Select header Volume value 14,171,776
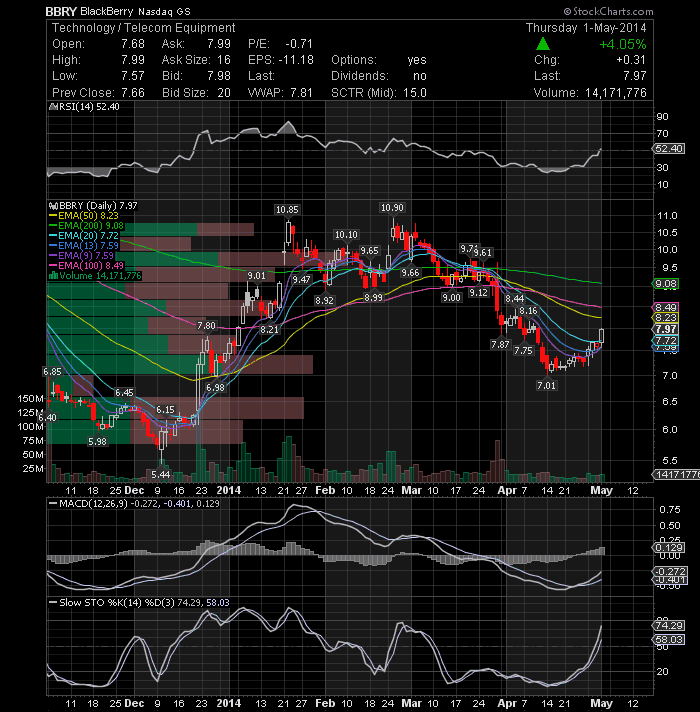Image resolution: width=700 pixels, height=712 pixels. pos(616,93)
